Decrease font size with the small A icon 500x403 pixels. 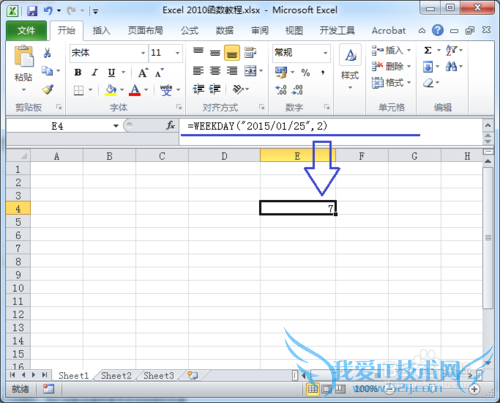159,72
